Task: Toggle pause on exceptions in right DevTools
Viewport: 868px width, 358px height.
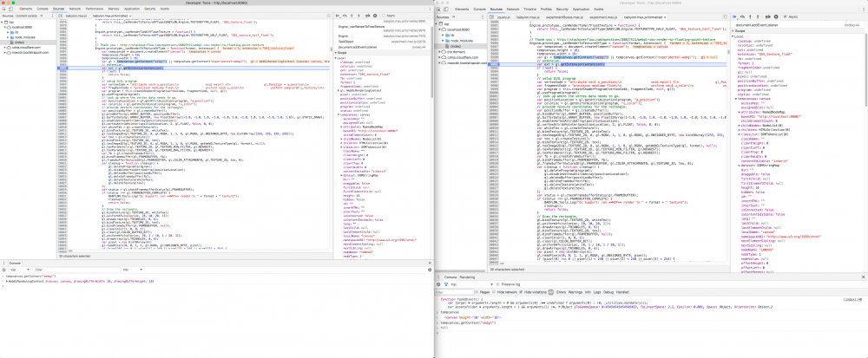Action: (776, 17)
